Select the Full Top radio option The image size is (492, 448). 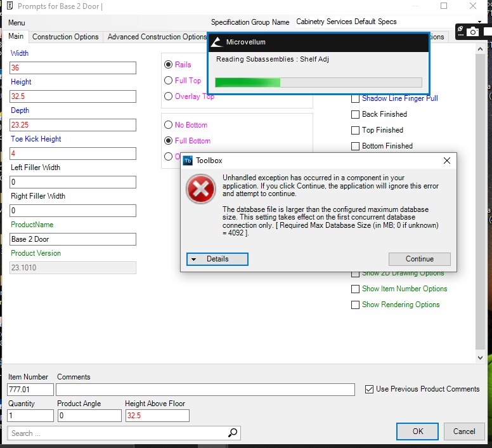click(x=169, y=81)
